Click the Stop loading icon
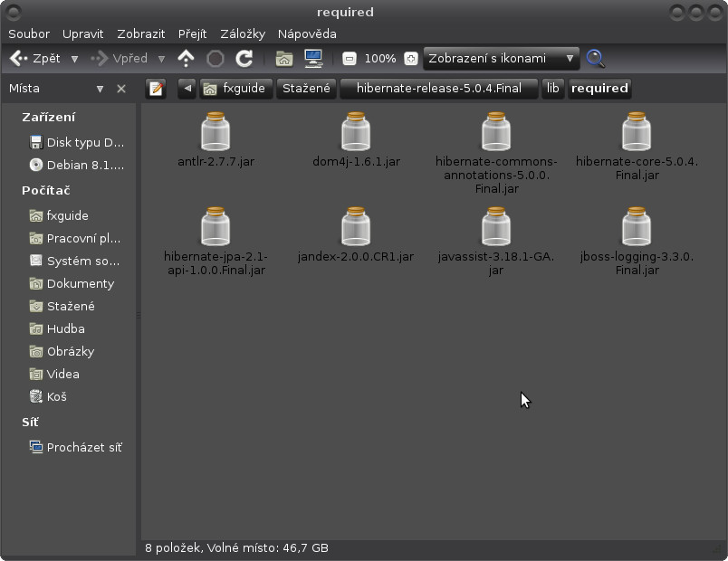Screen dimensions: 728x561 coord(216,59)
